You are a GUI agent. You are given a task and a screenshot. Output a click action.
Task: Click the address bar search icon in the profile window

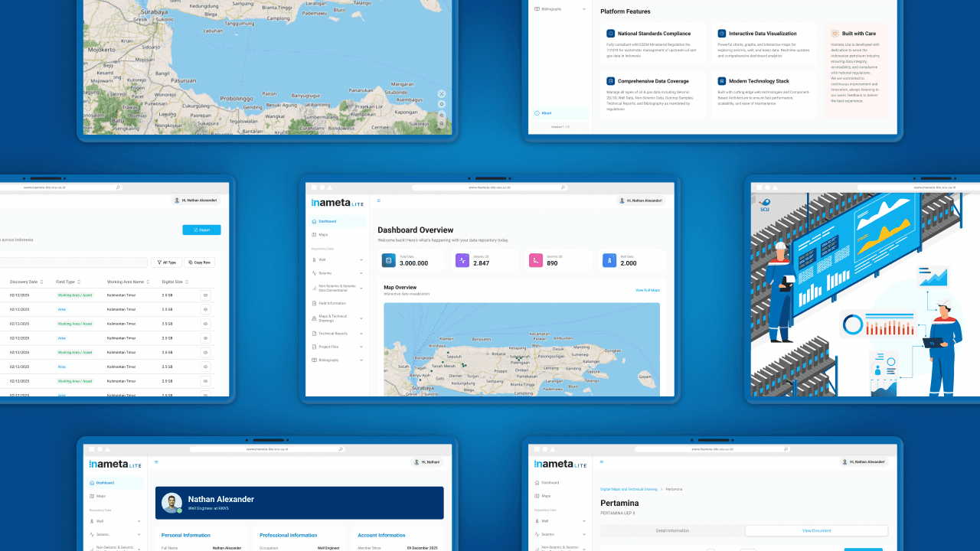tap(341, 449)
